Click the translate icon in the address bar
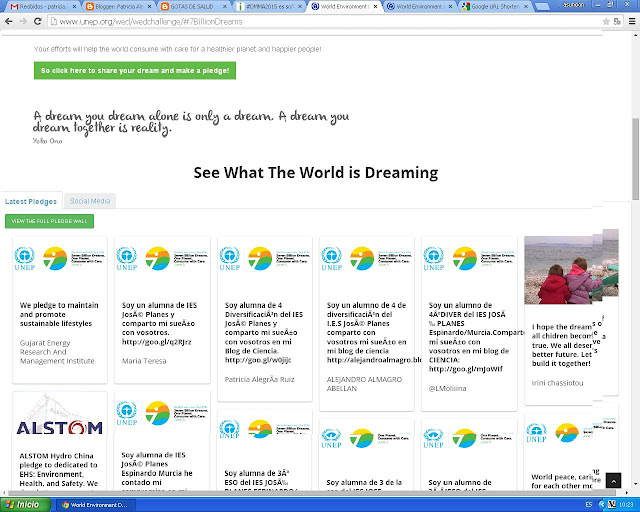640x512 pixels. point(617,21)
